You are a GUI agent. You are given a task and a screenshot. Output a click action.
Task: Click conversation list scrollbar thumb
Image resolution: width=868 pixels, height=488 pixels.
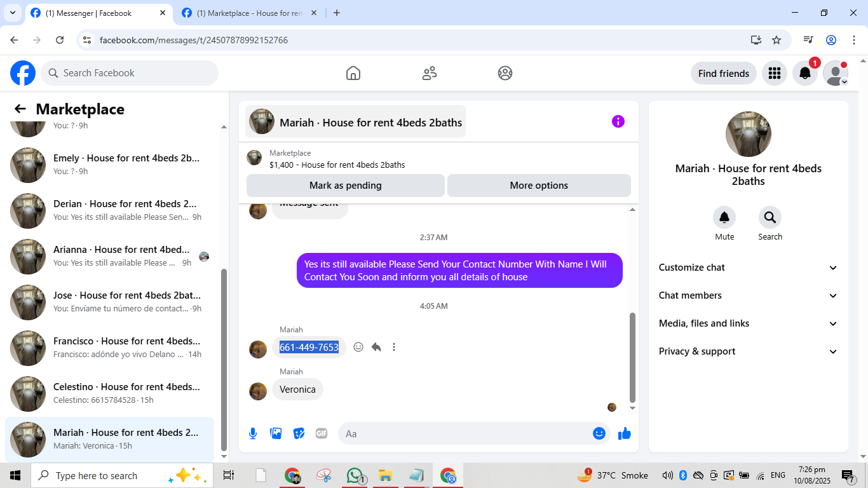(224, 359)
